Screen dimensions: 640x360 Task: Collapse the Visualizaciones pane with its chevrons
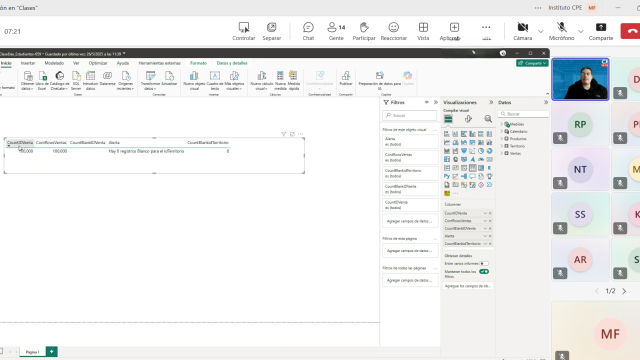click(x=491, y=102)
